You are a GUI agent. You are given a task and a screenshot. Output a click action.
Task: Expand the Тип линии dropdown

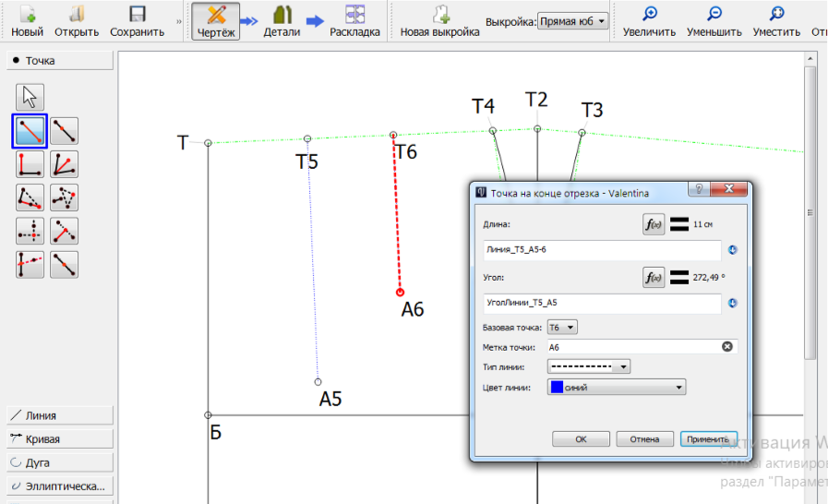pos(588,366)
